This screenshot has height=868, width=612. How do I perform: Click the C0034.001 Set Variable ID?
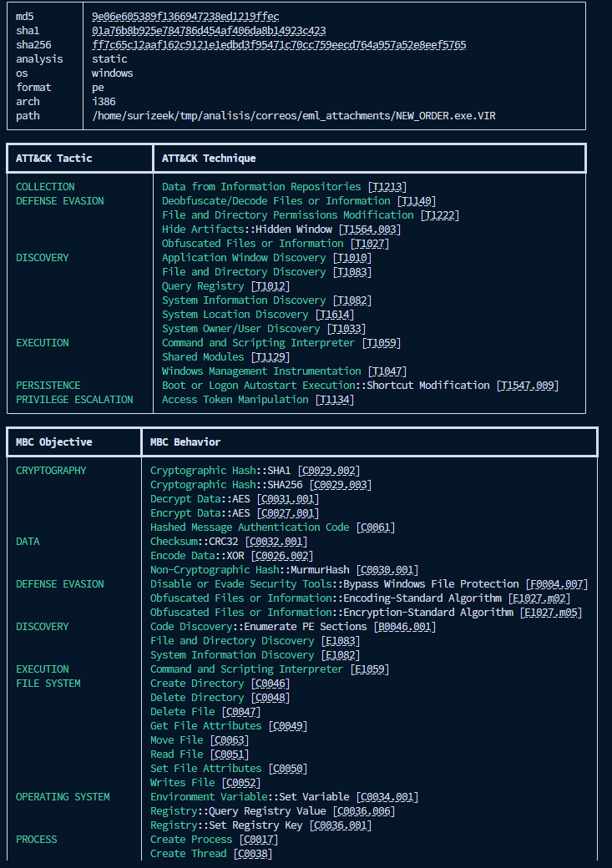tap(387, 797)
